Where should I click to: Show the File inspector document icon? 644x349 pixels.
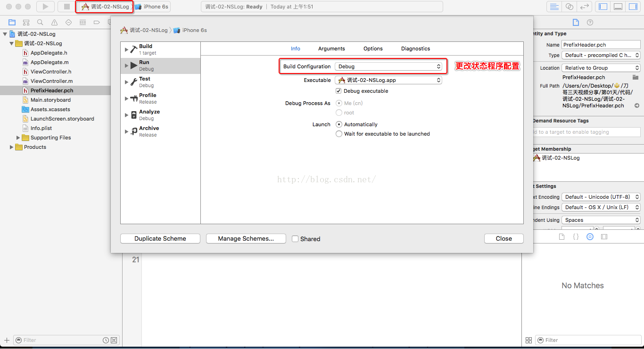[576, 22]
